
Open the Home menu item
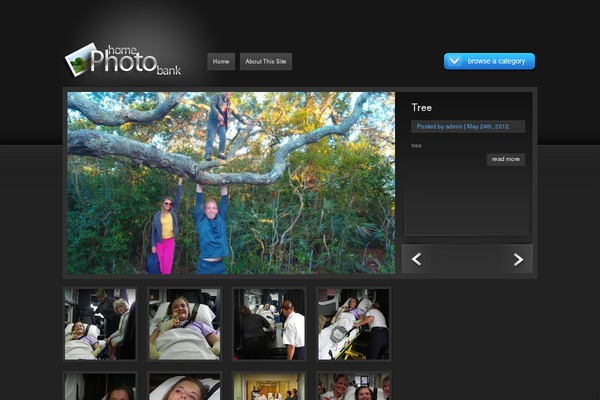tap(221, 61)
